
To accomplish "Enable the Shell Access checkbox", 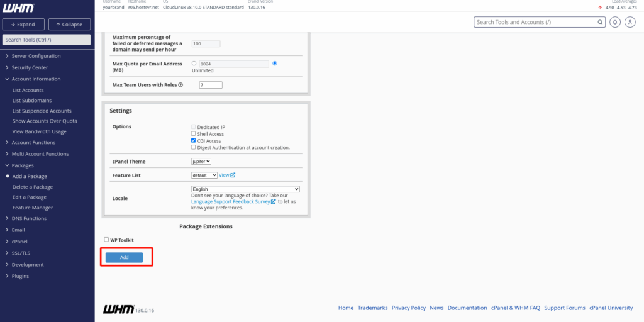I will pos(194,134).
